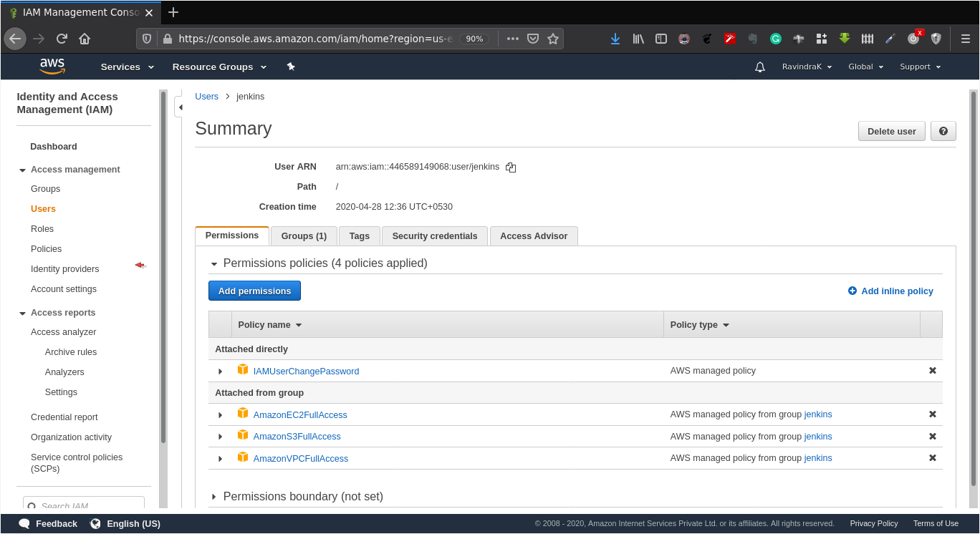Save the page to Pocket
The width and height of the screenshot is (980, 534).
tap(533, 39)
